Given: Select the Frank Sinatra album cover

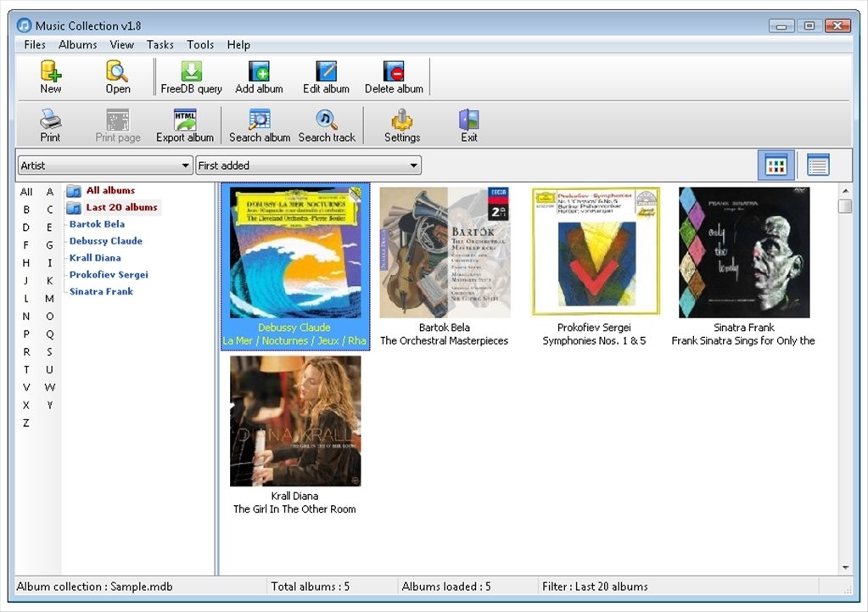Looking at the screenshot, I should point(745,253).
